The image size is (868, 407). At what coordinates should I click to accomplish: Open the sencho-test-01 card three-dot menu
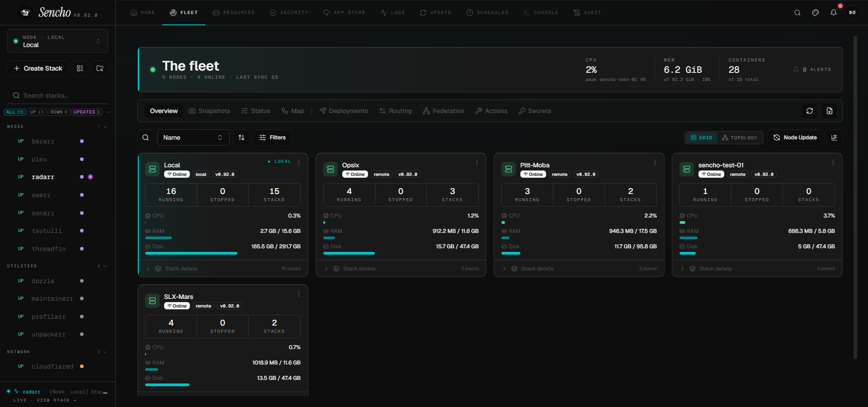(x=833, y=162)
